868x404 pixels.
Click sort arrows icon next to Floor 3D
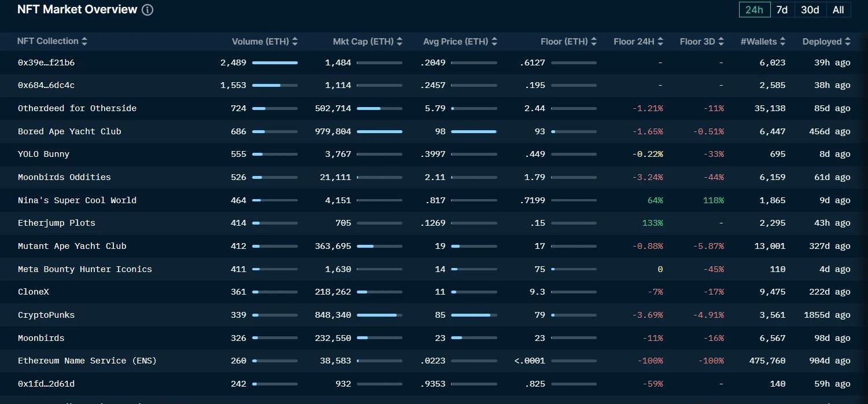click(x=721, y=42)
